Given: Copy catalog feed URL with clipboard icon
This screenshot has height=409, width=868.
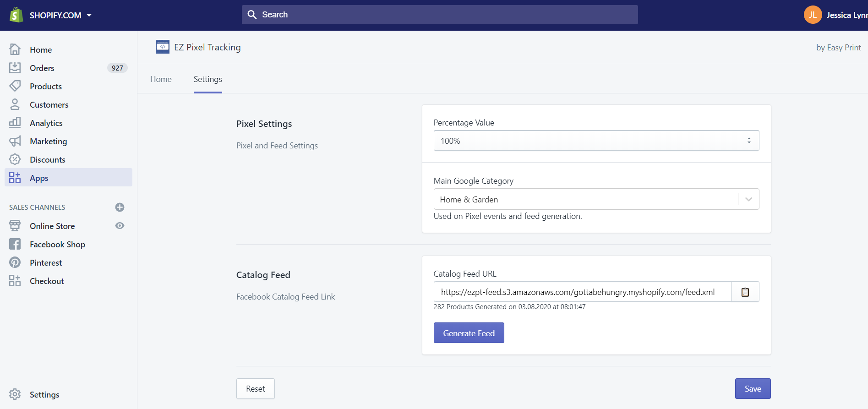Looking at the screenshot, I should click(x=745, y=292).
